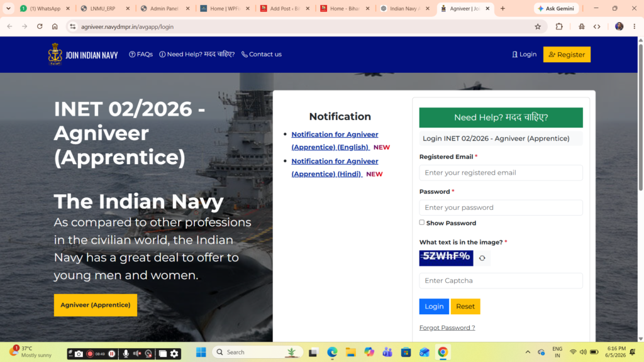Click Ask Gemini button
Screen dimensions: 644x362
tap(556, 8)
